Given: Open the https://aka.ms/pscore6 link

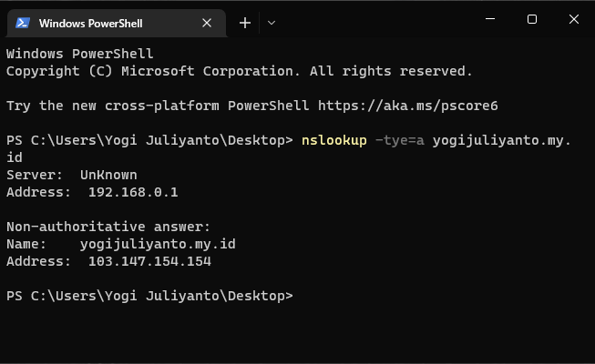Looking at the screenshot, I should tap(408, 106).
